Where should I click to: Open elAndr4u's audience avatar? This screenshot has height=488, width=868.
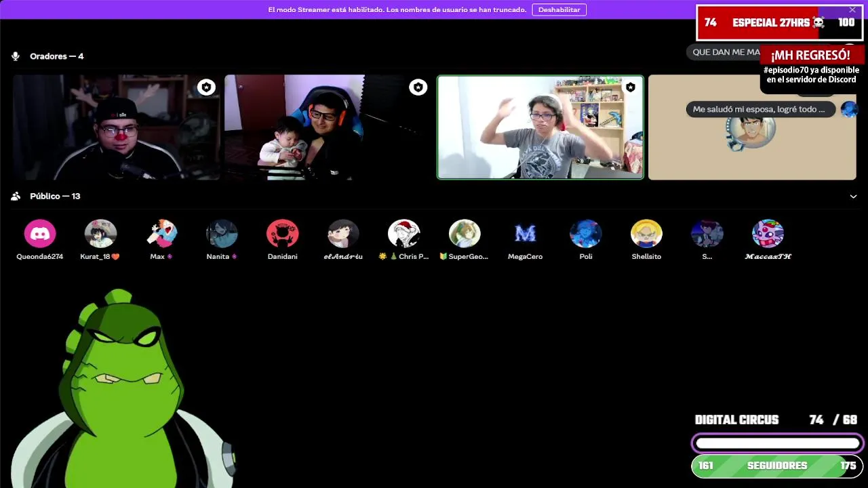pos(343,234)
